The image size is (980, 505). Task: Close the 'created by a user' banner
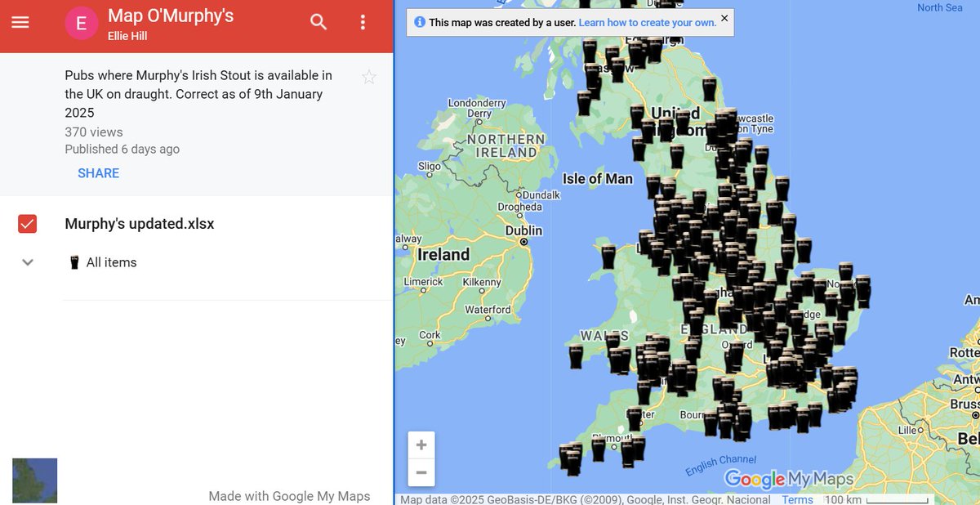[x=724, y=18]
